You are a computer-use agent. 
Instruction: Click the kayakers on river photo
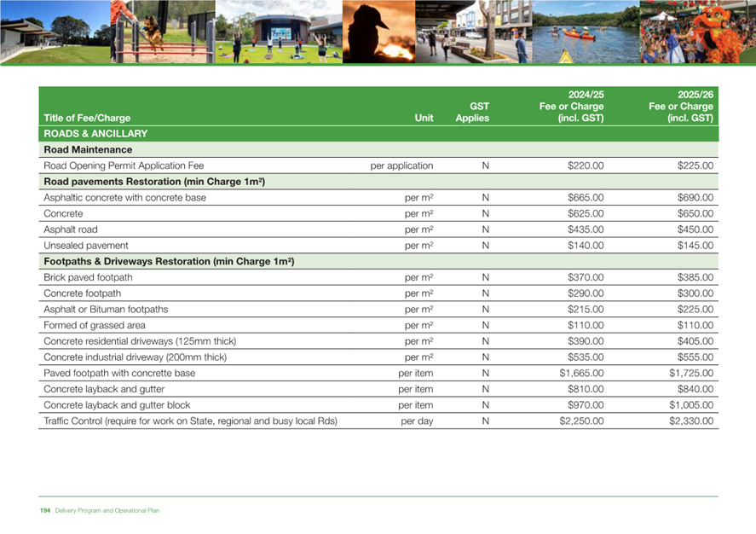point(586,32)
